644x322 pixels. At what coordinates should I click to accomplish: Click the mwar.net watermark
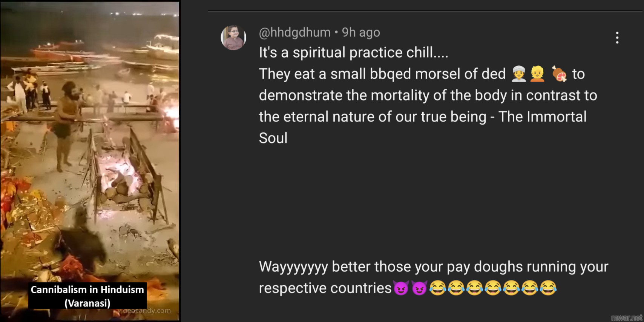[626, 317]
